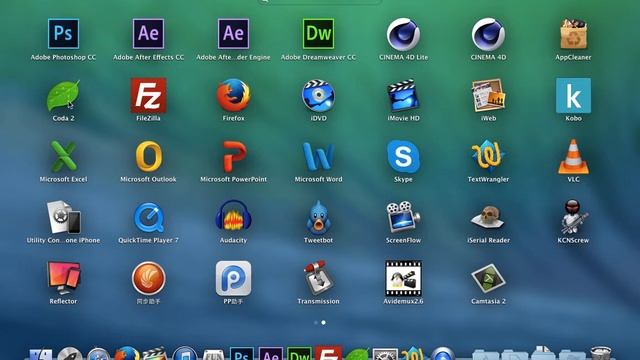This screenshot has width=640, height=360.
Task: Open the CINEMA 4D Lite app
Action: pos(403,34)
